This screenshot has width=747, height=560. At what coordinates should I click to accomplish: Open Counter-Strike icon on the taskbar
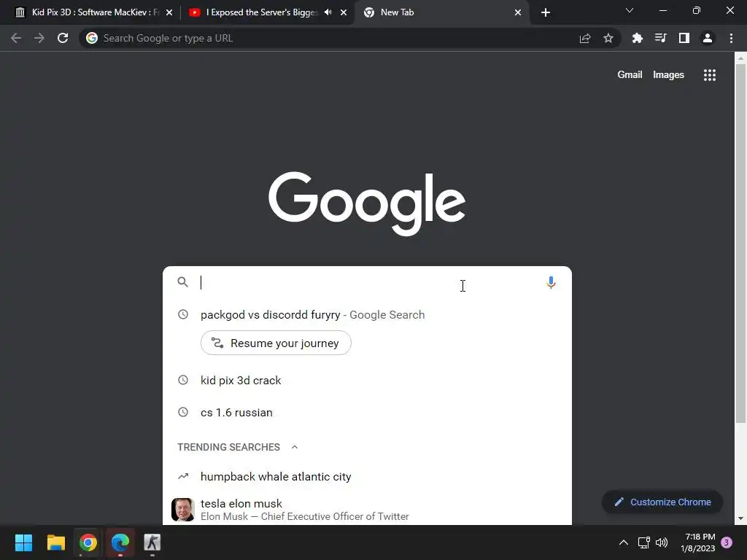[x=152, y=542]
